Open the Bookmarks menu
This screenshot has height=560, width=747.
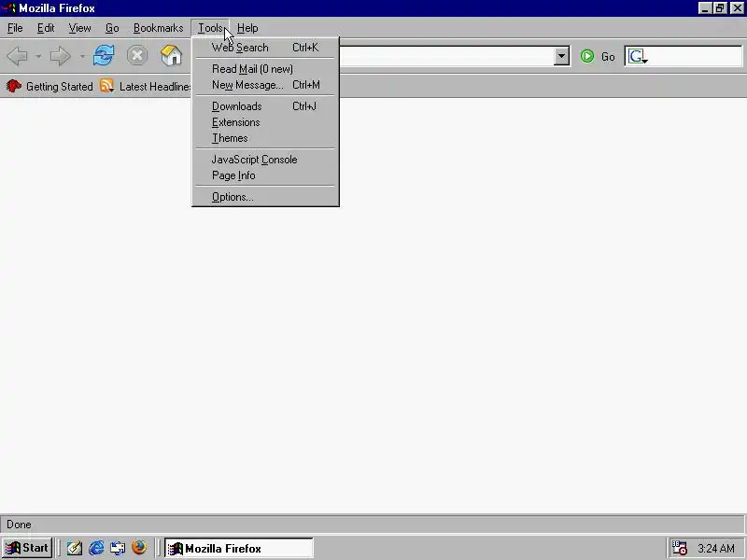click(x=158, y=28)
